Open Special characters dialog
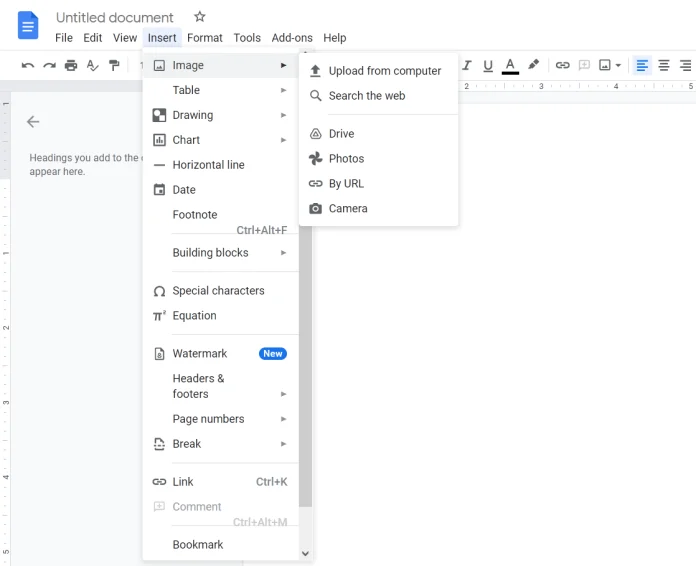696x566 pixels. [x=220, y=291]
